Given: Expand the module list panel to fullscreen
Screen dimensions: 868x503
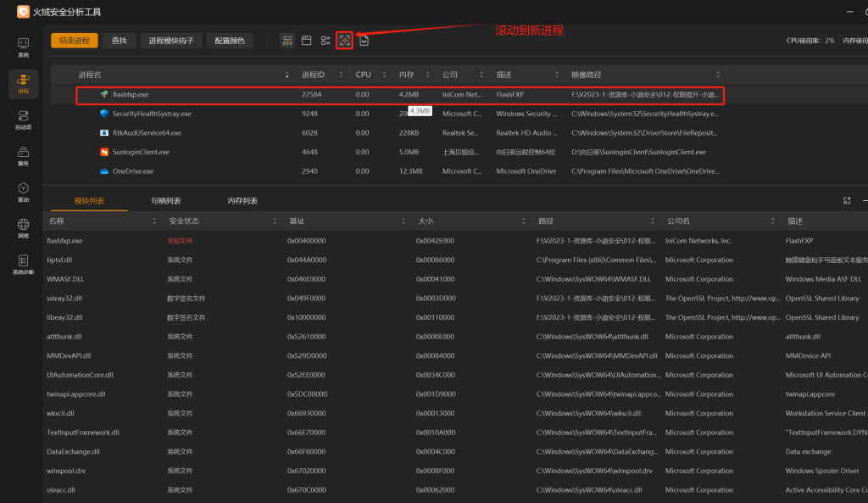Looking at the screenshot, I should click(x=847, y=200).
